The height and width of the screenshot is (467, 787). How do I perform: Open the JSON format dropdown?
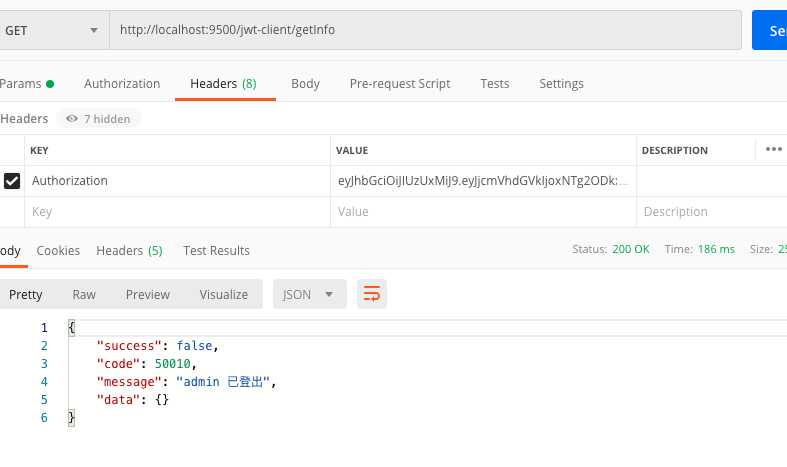point(310,294)
